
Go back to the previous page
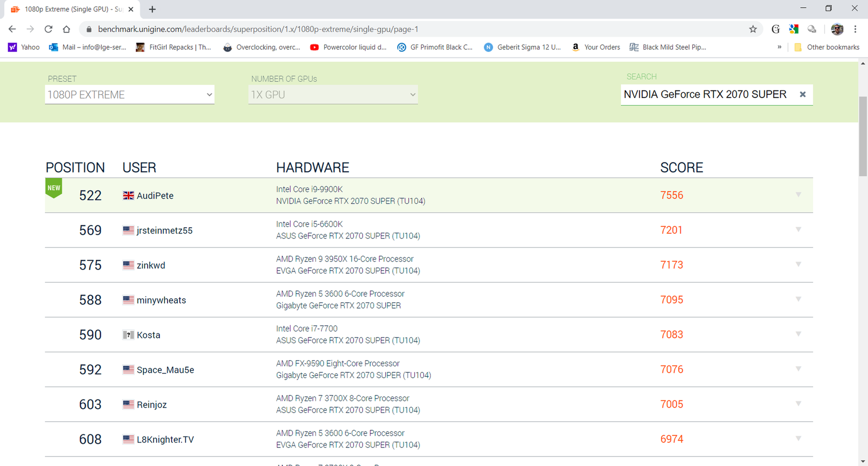pos(12,29)
